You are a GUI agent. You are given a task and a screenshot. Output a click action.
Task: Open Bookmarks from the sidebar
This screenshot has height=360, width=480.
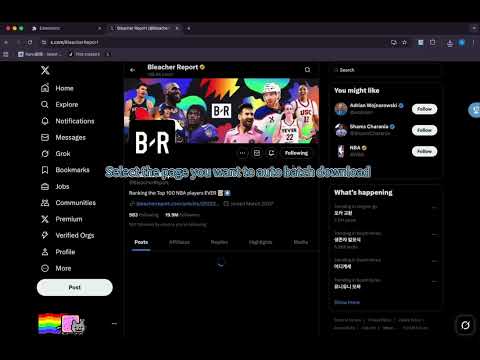pyautogui.click(x=65, y=170)
